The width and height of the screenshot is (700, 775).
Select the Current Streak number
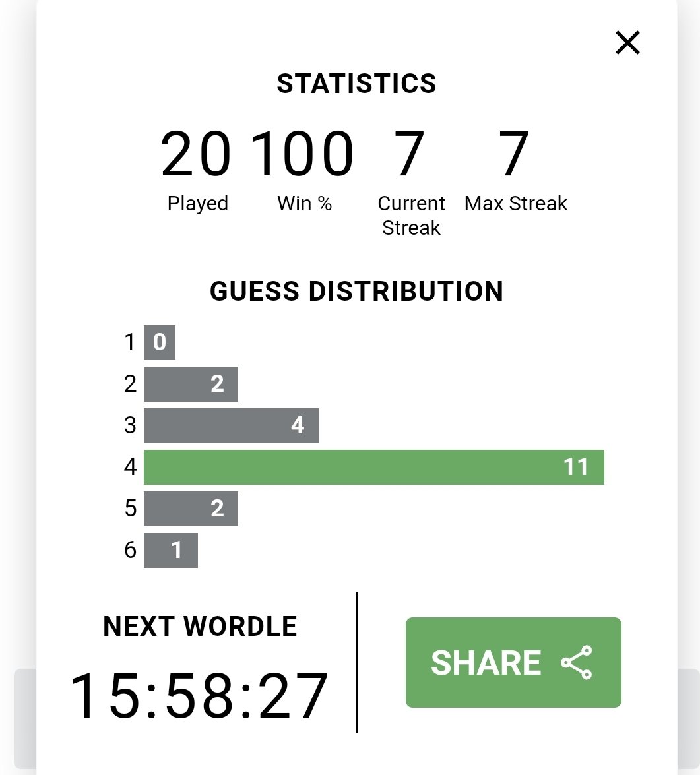point(409,153)
